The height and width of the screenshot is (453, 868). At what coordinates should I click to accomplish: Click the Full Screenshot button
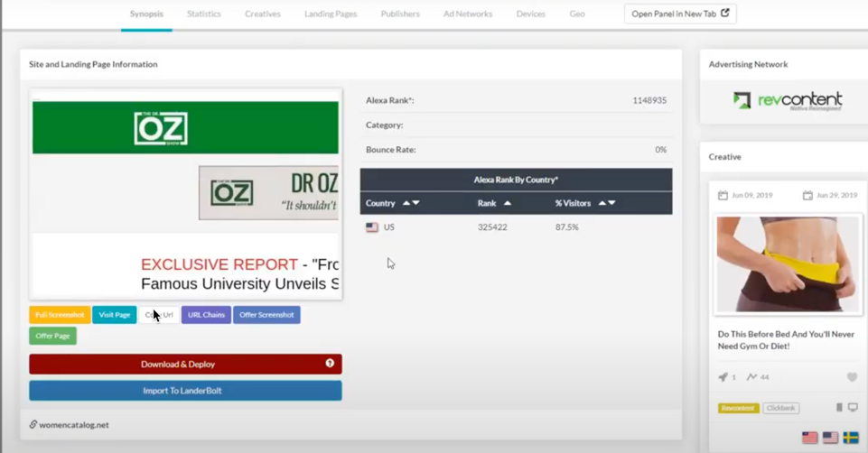click(x=60, y=315)
